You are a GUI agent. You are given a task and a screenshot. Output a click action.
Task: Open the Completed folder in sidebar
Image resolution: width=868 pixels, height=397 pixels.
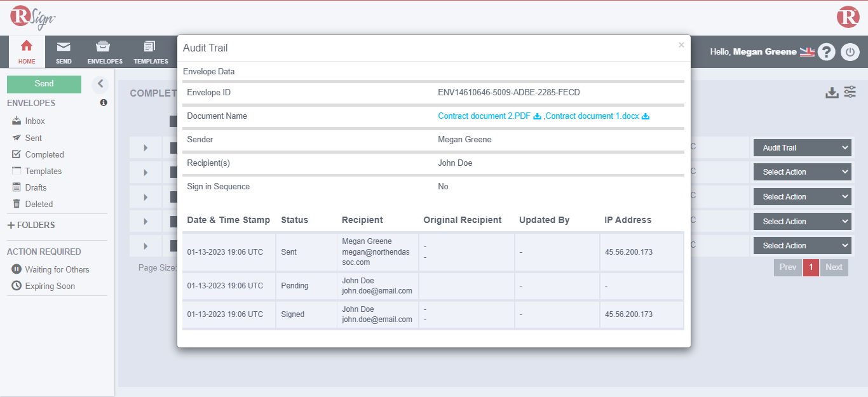(x=44, y=154)
